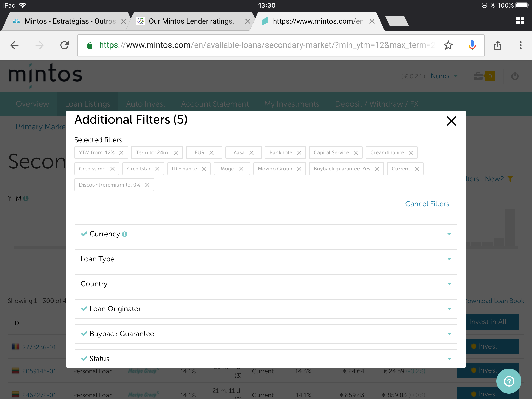Expand the Loan Type filter section

[266, 259]
